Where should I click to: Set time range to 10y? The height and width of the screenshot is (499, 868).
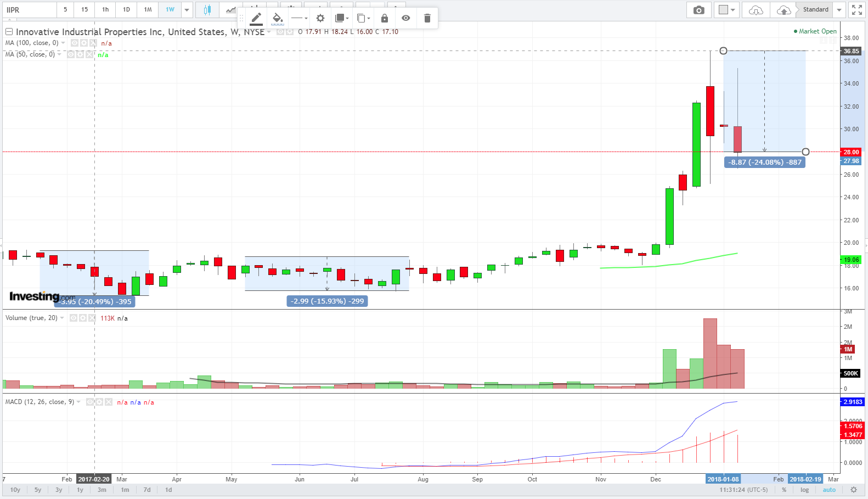click(15, 490)
